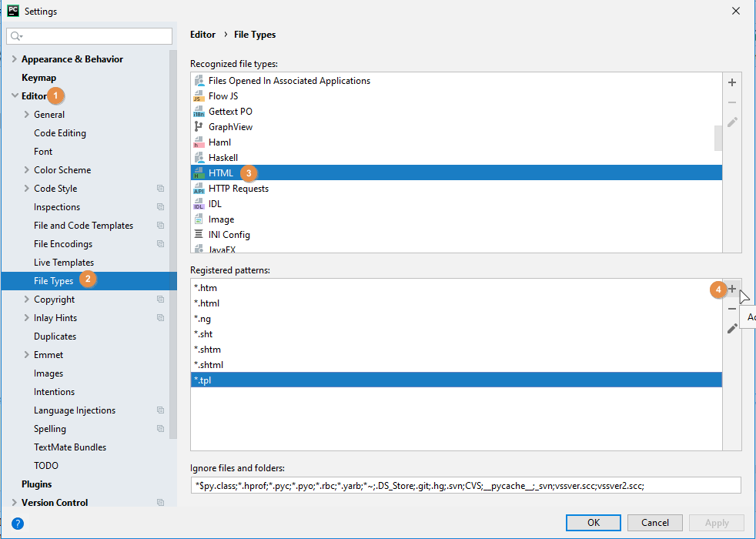Click the HTTP Requests API icon

[x=198, y=189]
